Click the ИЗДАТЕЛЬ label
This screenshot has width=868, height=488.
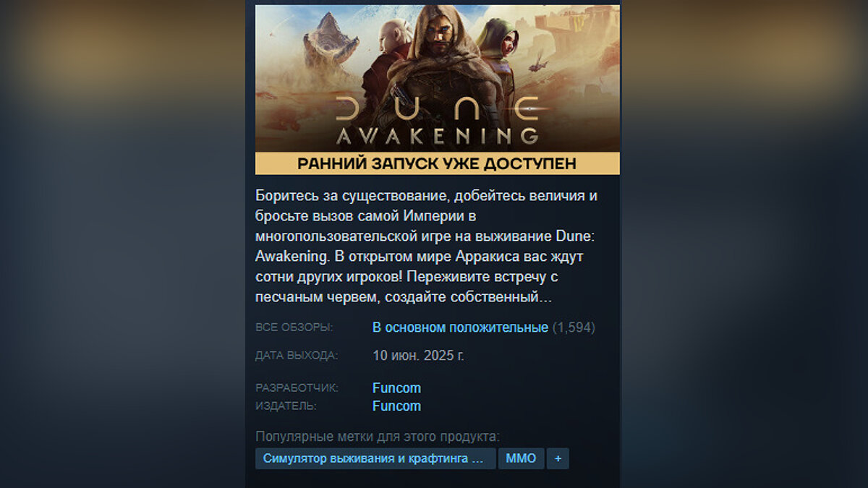[x=286, y=406]
